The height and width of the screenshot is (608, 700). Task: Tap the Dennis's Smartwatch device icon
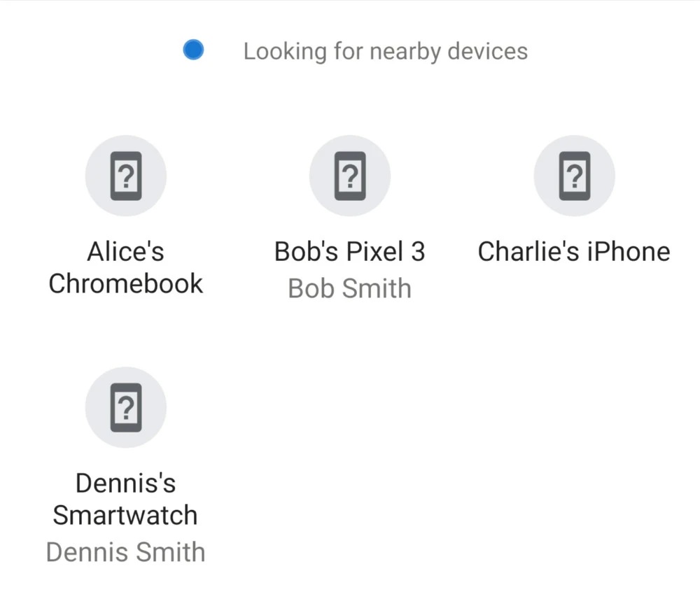tap(126, 407)
